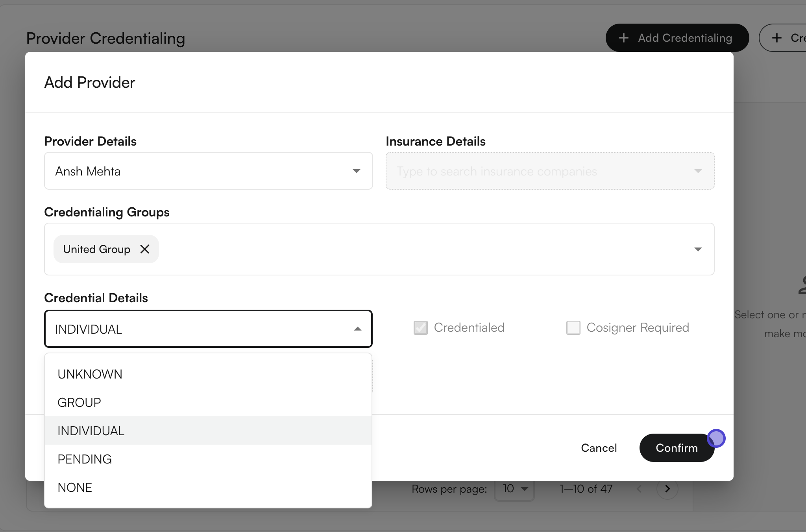Cancel the Add Provider dialog
The height and width of the screenshot is (532, 806).
(x=599, y=448)
